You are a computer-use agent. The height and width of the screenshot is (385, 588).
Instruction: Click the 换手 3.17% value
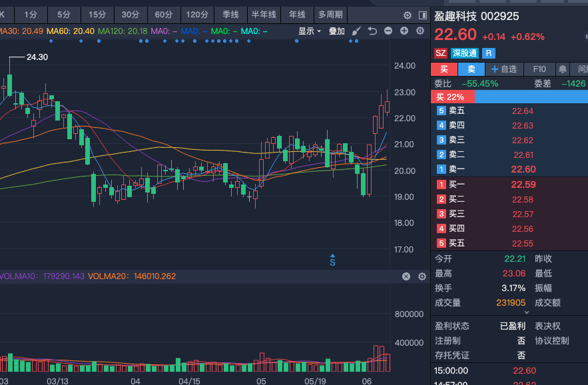[x=513, y=288]
